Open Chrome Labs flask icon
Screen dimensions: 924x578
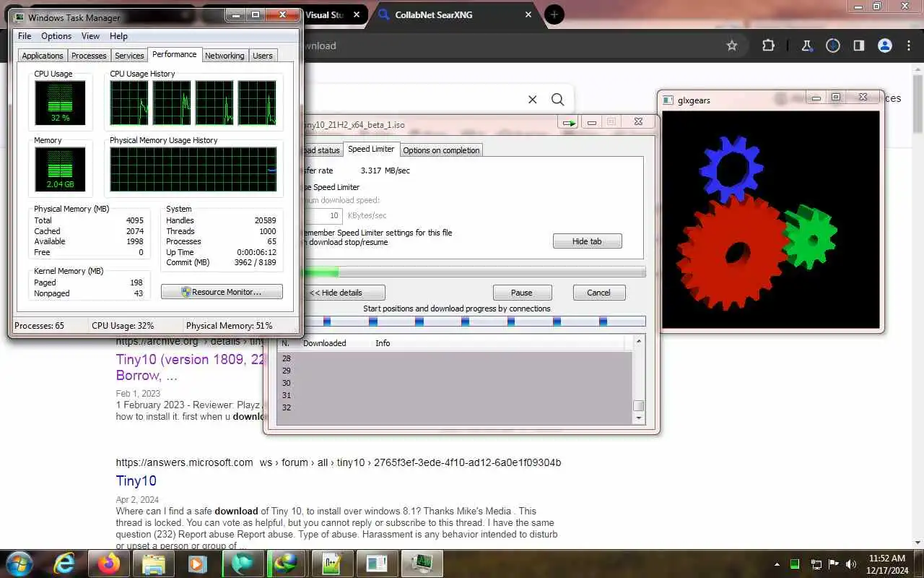(807, 46)
